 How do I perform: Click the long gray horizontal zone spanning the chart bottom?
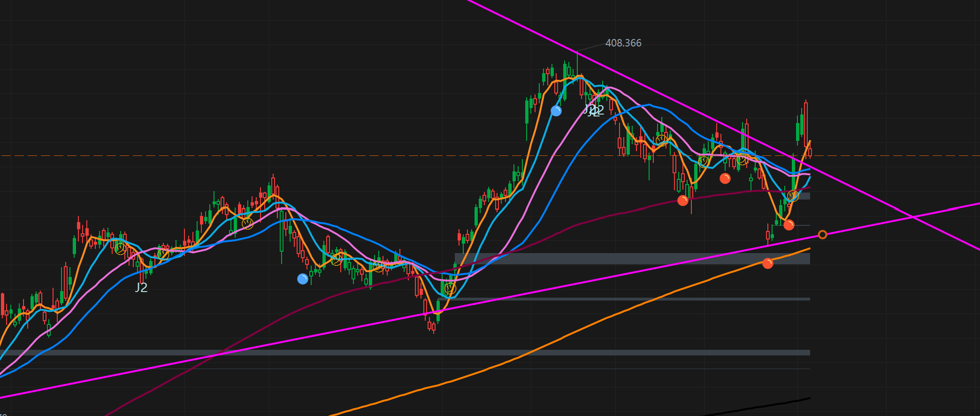(405, 353)
